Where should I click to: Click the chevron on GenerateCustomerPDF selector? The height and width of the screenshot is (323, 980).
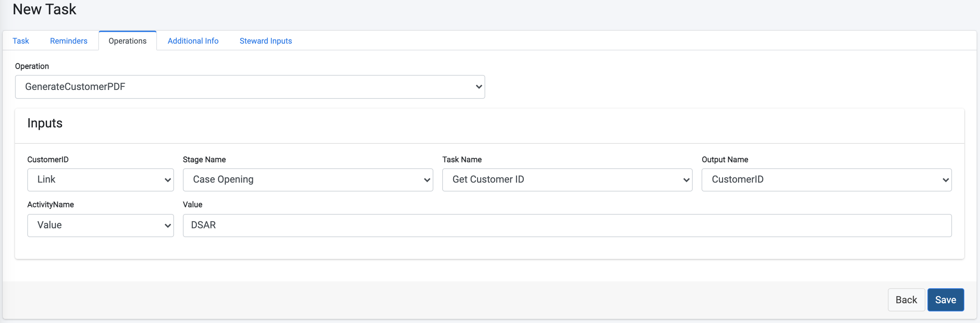479,87
